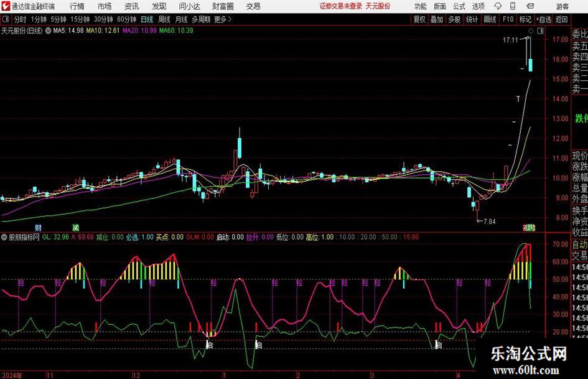Screen dimensions: 588x379
Task: Click the 叠加 overlay button
Action: click(437, 19)
